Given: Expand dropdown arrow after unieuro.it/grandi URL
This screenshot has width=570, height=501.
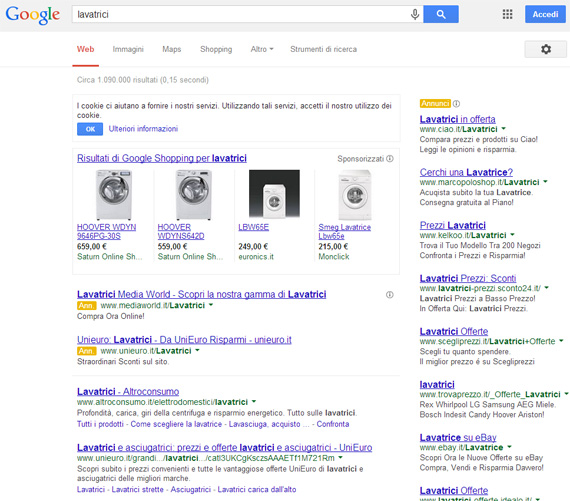Looking at the screenshot, I should pyautogui.click(x=340, y=457).
